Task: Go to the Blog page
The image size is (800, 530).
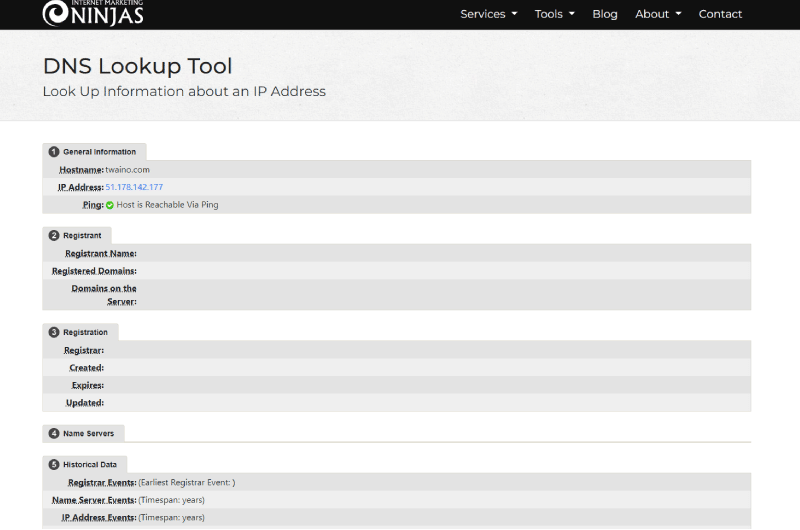Action: click(x=605, y=14)
